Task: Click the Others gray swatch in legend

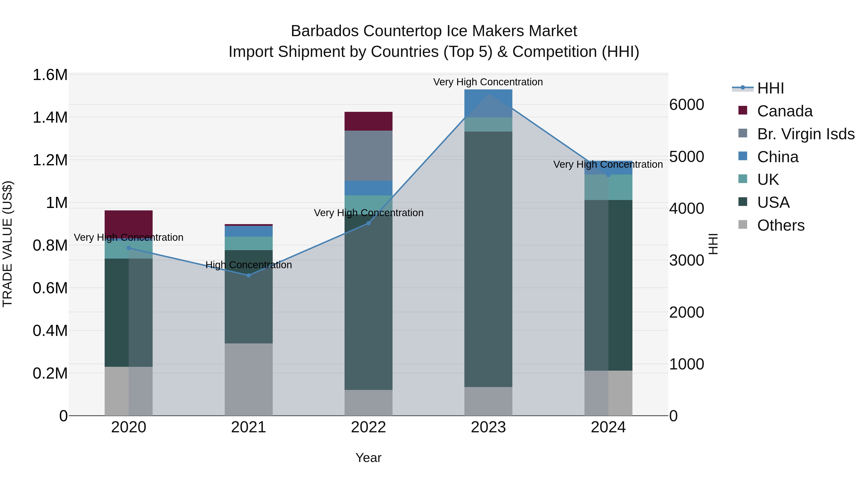Action: point(743,225)
